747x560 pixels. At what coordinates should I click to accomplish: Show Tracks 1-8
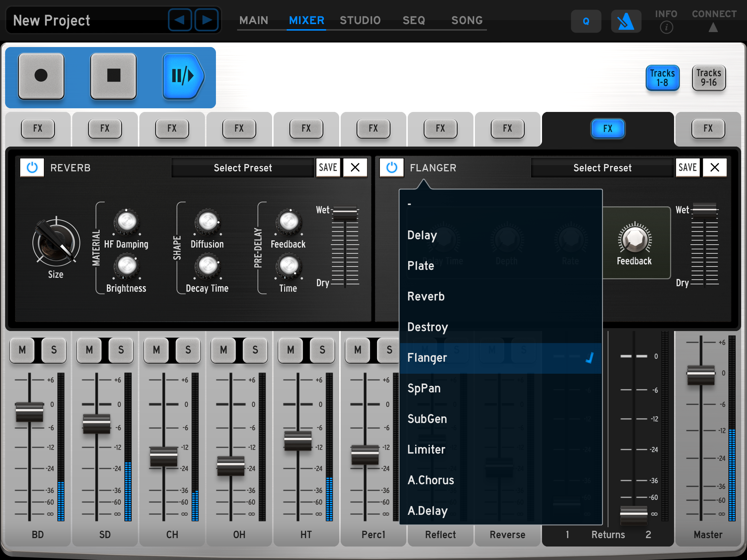pos(662,78)
